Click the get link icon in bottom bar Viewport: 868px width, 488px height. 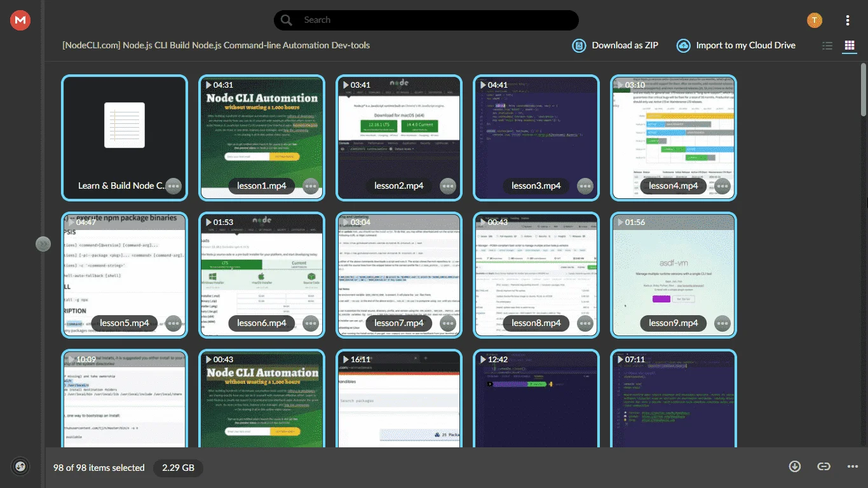click(x=824, y=467)
